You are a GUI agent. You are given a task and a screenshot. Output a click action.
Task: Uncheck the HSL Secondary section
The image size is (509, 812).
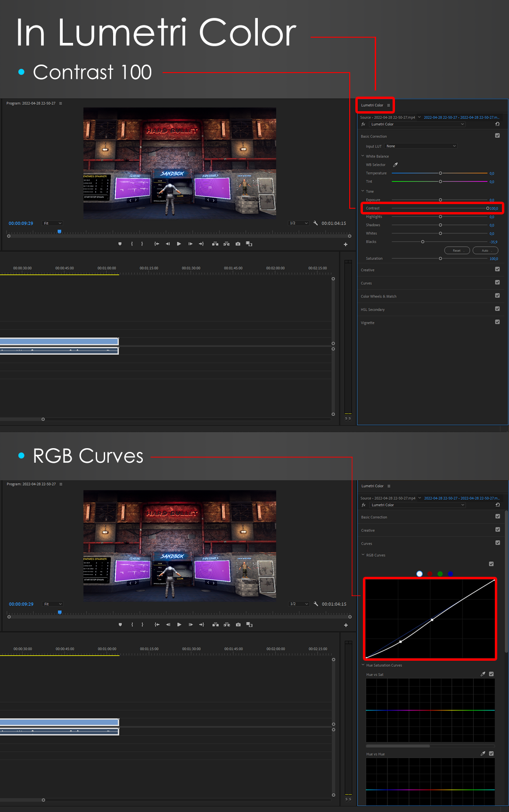tap(497, 309)
